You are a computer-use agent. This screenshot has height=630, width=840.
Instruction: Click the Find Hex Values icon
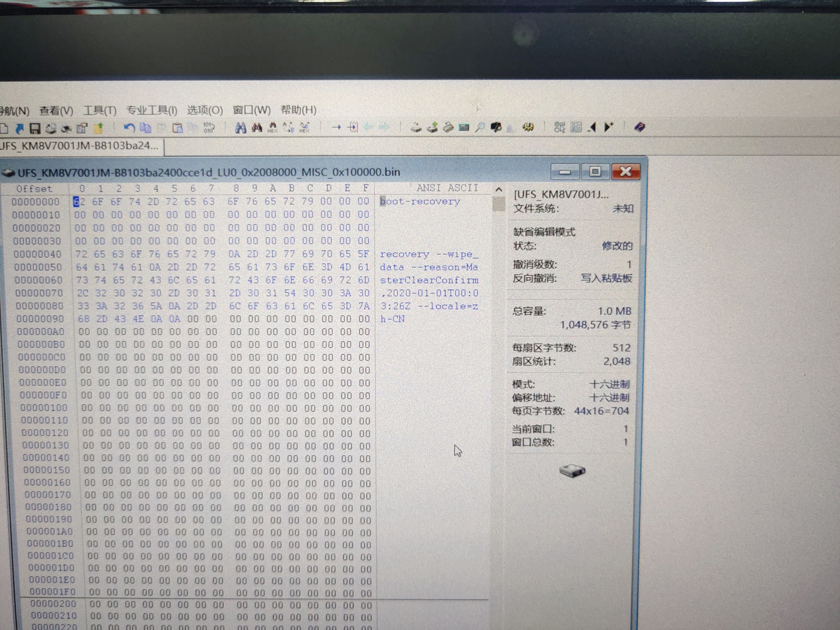click(x=272, y=128)
